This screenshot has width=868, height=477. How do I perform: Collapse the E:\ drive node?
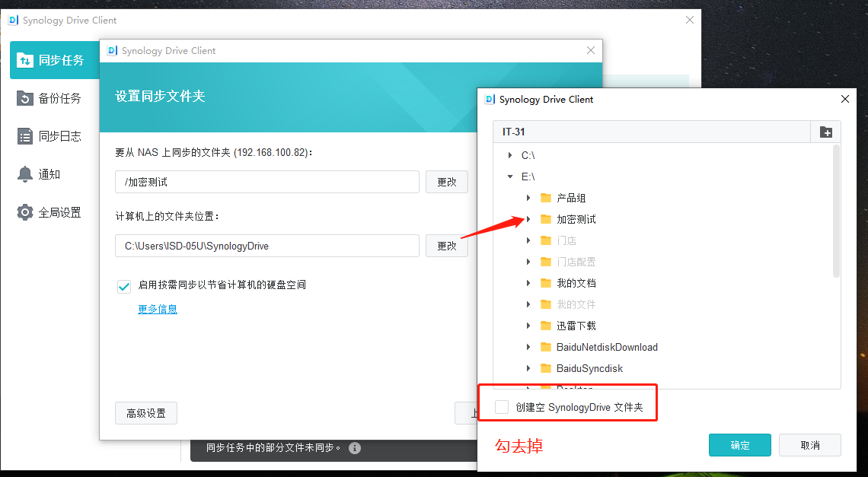click(x=510, y=176)
